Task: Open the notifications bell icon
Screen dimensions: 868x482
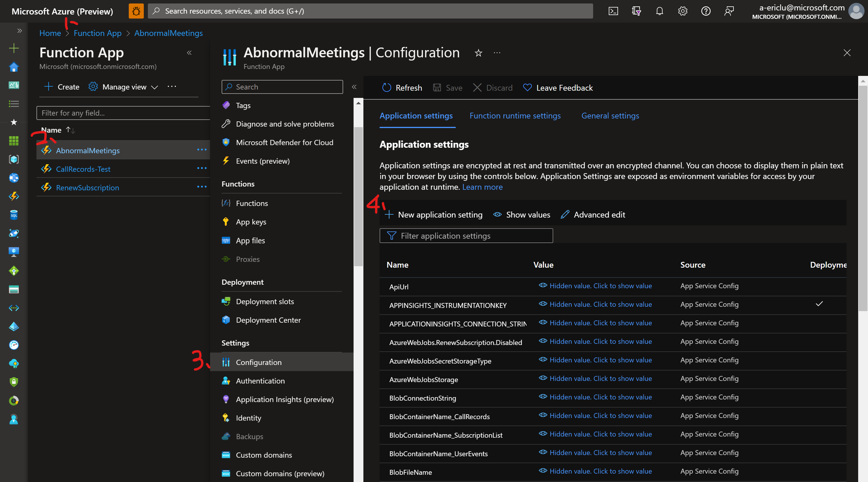Action: coord(659,11)
